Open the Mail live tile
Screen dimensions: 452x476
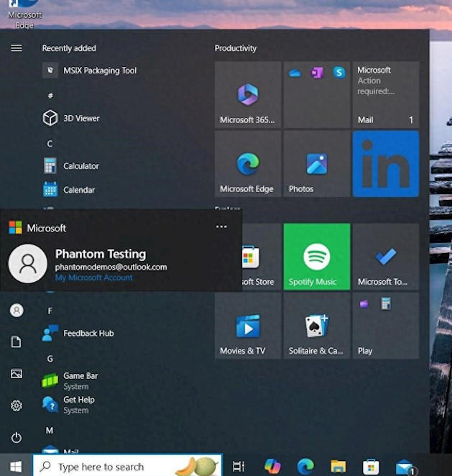(x=386, y=94)
